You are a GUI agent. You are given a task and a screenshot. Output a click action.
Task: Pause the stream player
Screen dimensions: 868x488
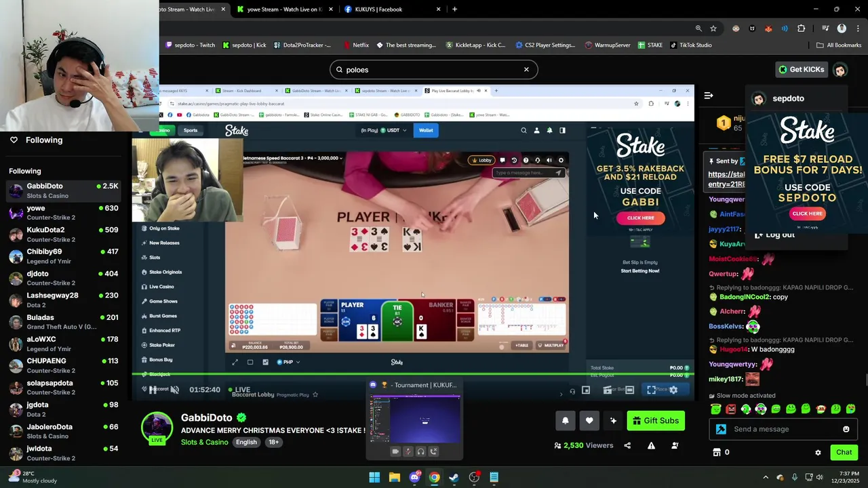coord(153,390)
